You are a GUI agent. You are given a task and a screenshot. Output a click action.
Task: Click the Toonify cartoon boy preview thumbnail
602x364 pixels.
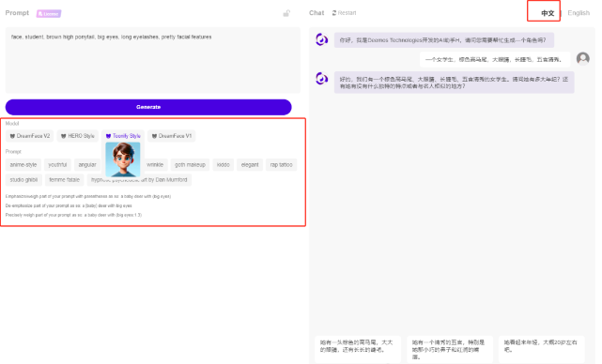123,159
